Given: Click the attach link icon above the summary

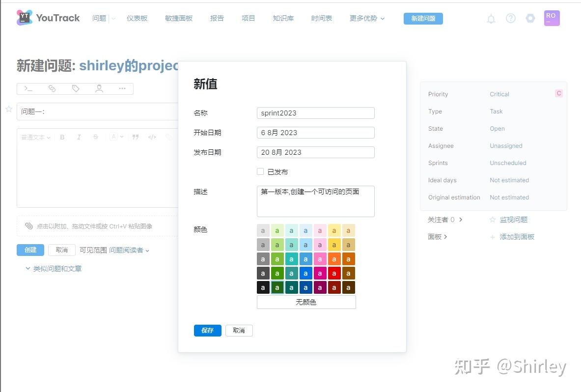Looking at the screenshot, I should [x=52, y=89].
